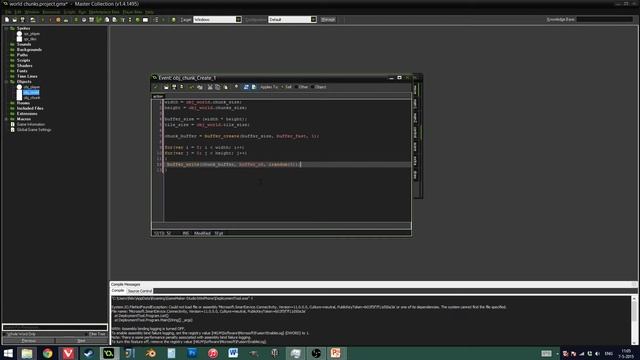
Task: Select the Sounds folder in resource tree
Action: tap(24, 44)
